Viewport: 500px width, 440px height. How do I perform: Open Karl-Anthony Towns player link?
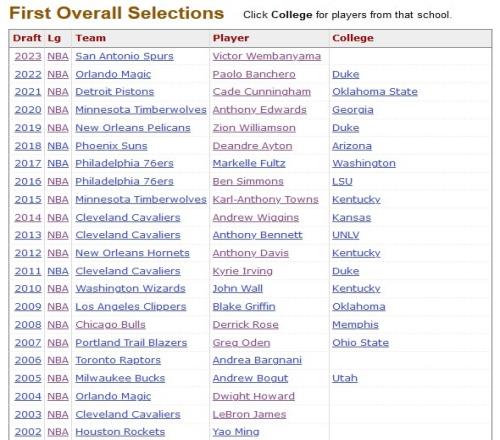tap(265, 199)
